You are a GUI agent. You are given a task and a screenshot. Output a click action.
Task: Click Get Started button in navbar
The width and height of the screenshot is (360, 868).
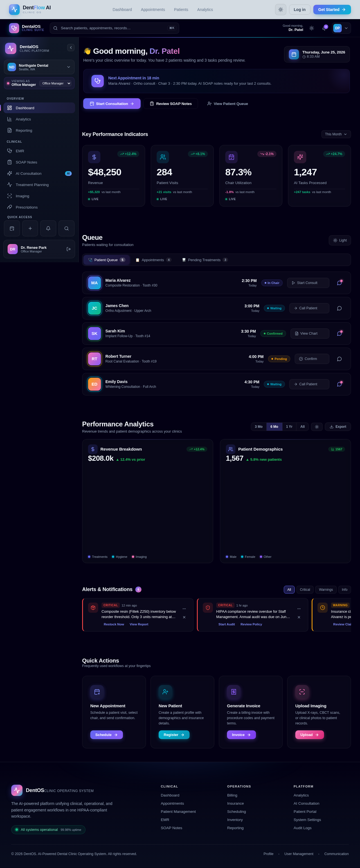332,10
